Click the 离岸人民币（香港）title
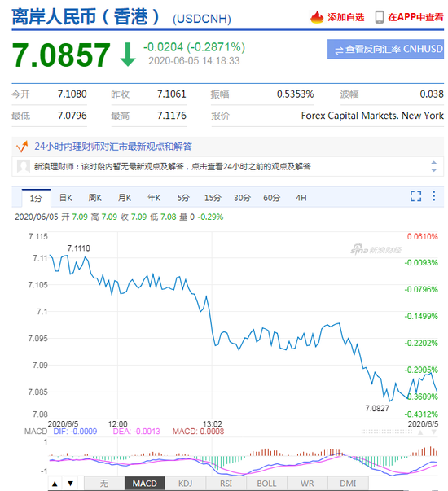The height and width of the screenshot is (491, 448). 86,17
